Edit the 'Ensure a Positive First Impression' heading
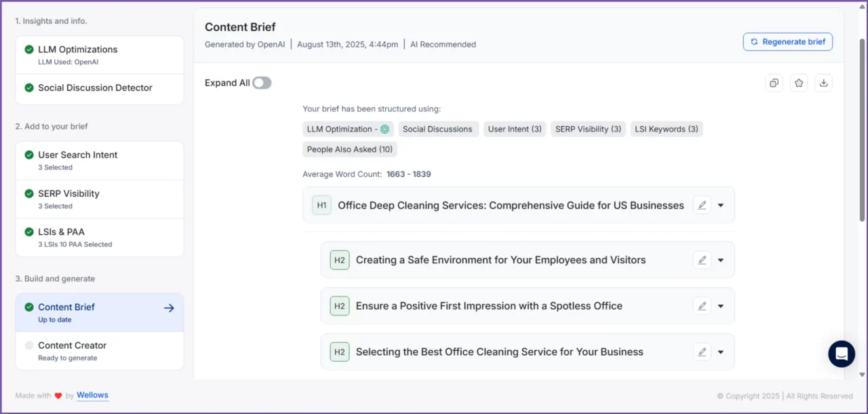Viewport: 868px width, 414px height. [x=702, y=306]
